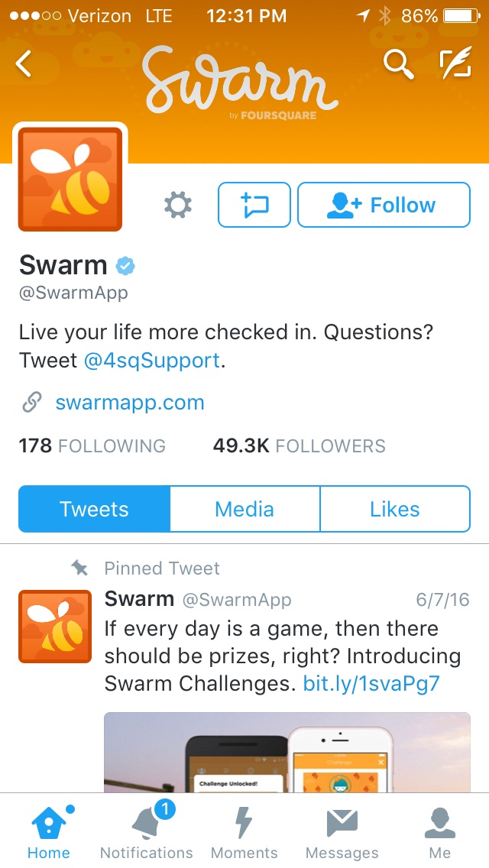This screenshot has width=489, height=868.
Task: Open the Moments lightning icon
Action: 244,832
